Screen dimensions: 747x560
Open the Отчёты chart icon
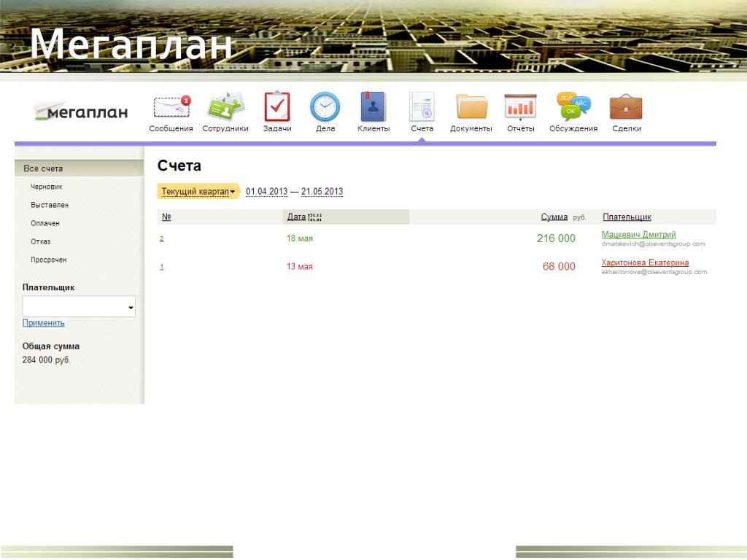(x=520, y=106)
